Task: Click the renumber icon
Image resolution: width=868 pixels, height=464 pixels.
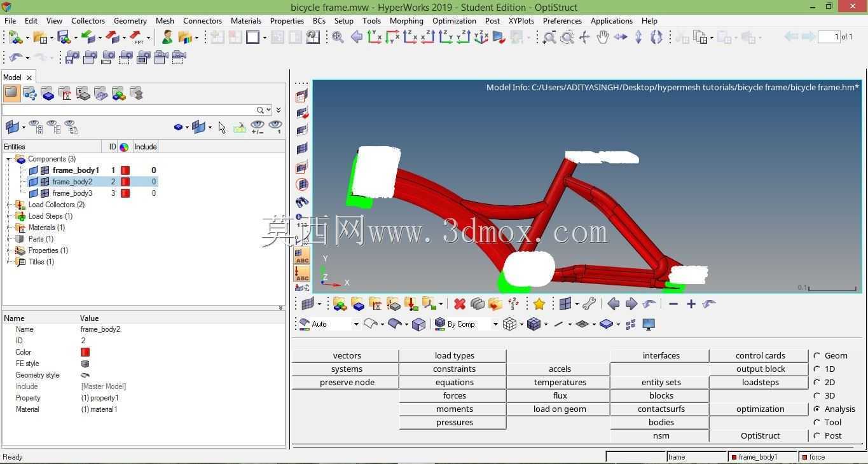Action: pos(513,304)
